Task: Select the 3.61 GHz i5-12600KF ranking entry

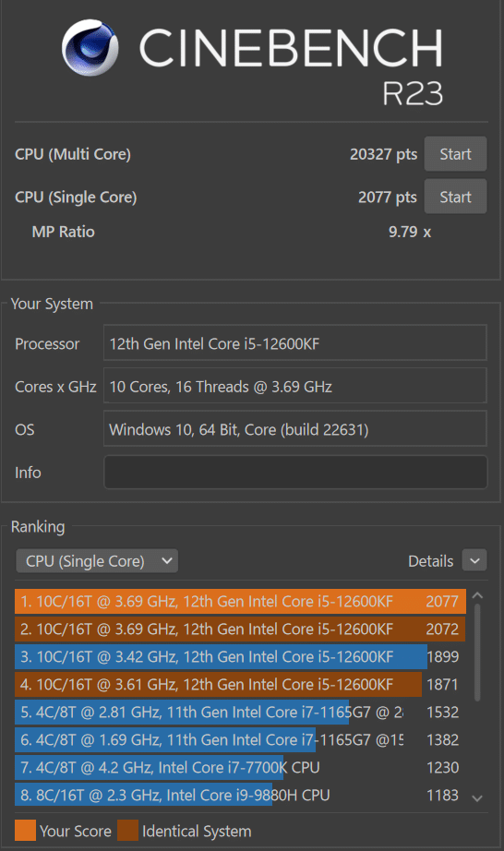Action: click(x=240, y=684)
